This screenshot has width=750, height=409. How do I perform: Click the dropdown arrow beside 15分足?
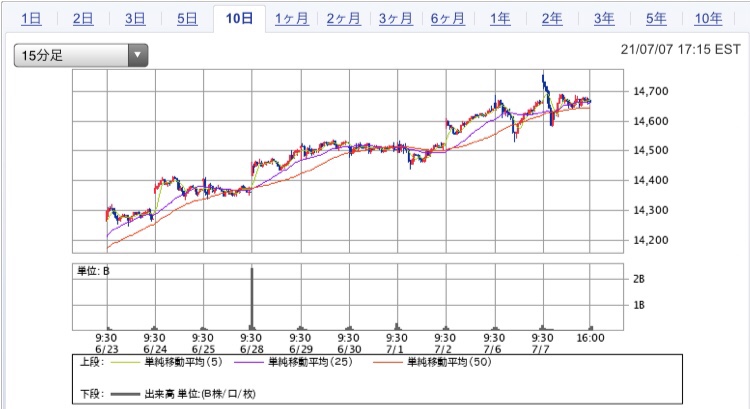pyautogui.click(x=138, y=55)
